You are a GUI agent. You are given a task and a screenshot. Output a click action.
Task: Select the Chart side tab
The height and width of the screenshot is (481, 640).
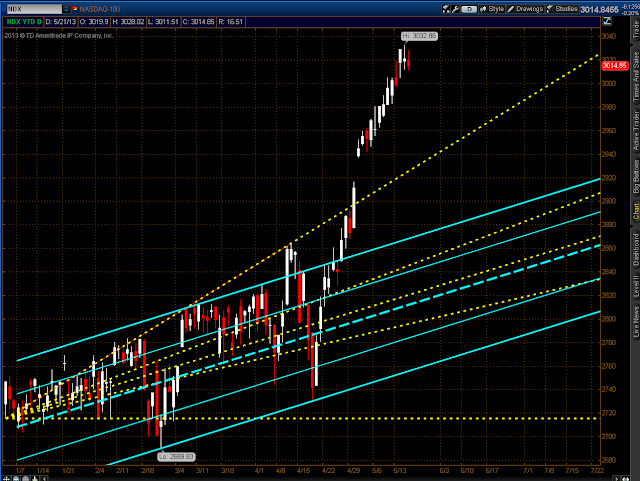[x=636, y=212]
